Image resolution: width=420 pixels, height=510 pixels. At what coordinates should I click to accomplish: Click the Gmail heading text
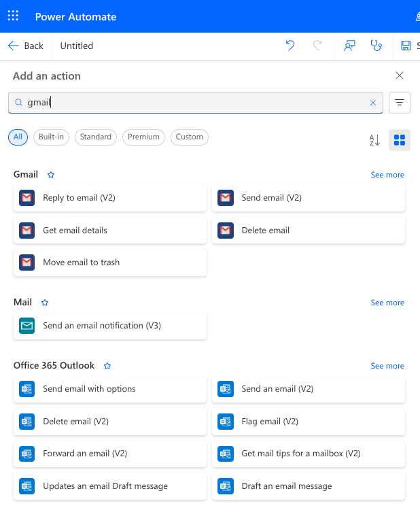coord(26,174)
